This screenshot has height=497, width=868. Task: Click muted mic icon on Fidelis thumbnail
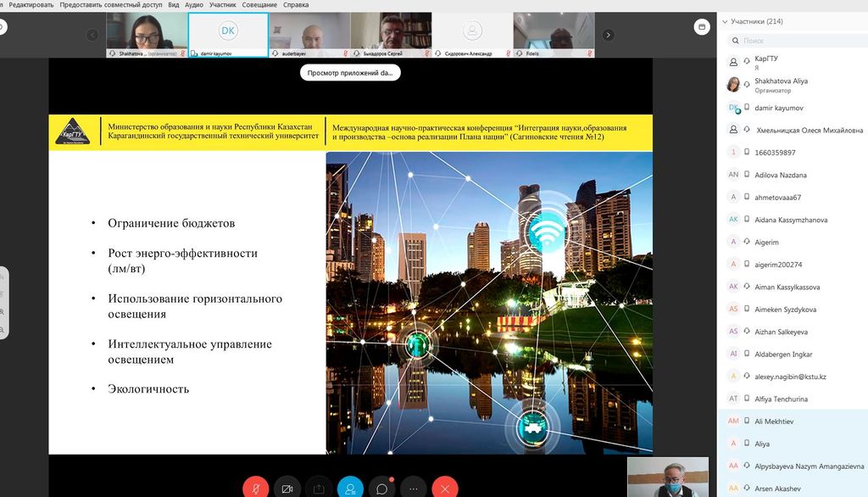590,53
